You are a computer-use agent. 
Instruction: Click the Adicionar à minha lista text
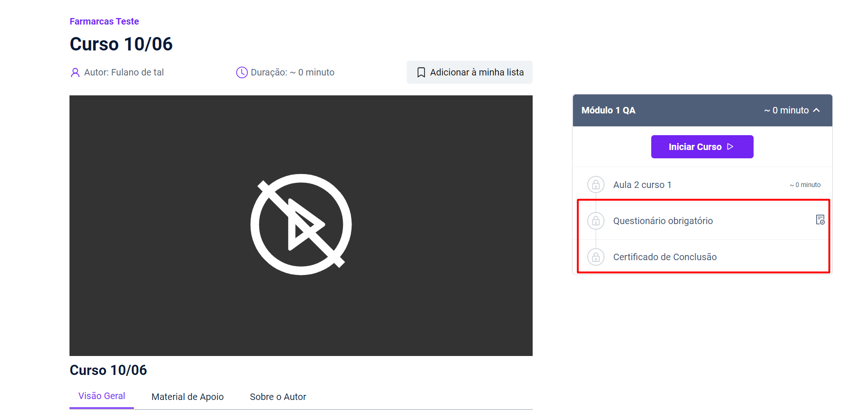pyautogui.click(x=477, y=73)
